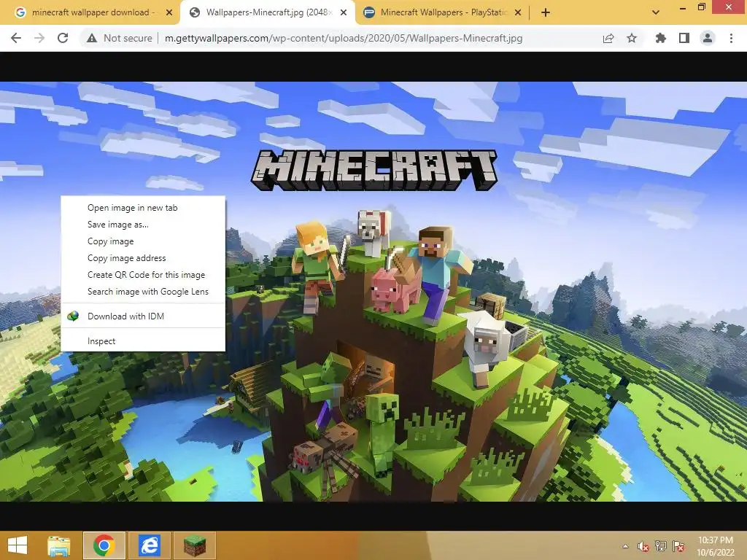Image resolution: width=747 pixels, height=560 pixels.
Task: Select the Wallpapers-Minecraft.jpg tab
Action: 267,12
